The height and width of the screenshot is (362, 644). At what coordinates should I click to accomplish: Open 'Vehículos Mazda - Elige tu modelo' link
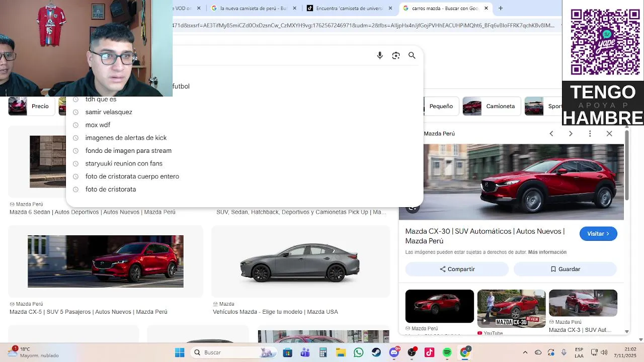275,312
